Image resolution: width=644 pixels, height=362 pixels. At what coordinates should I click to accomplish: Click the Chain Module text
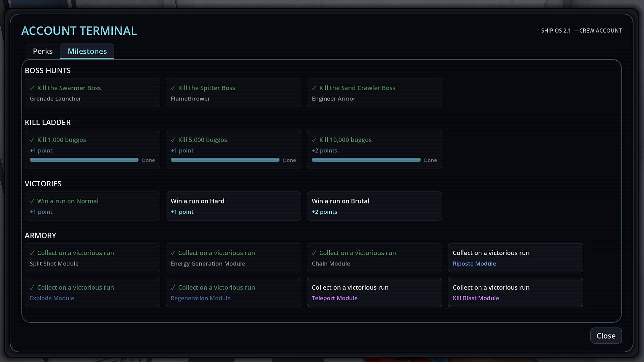tap(331, 264)
